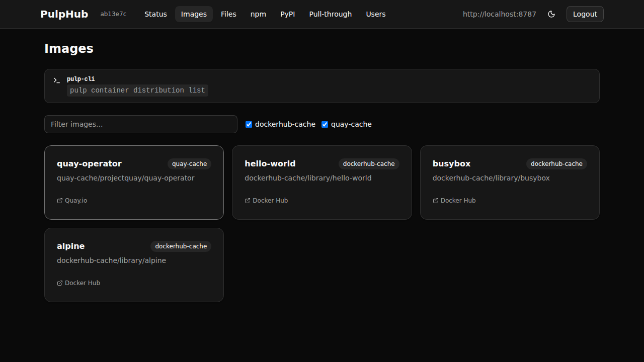
Task: Click the dockerhub-cache badge on the alpine card
Action: pos(181,246)
